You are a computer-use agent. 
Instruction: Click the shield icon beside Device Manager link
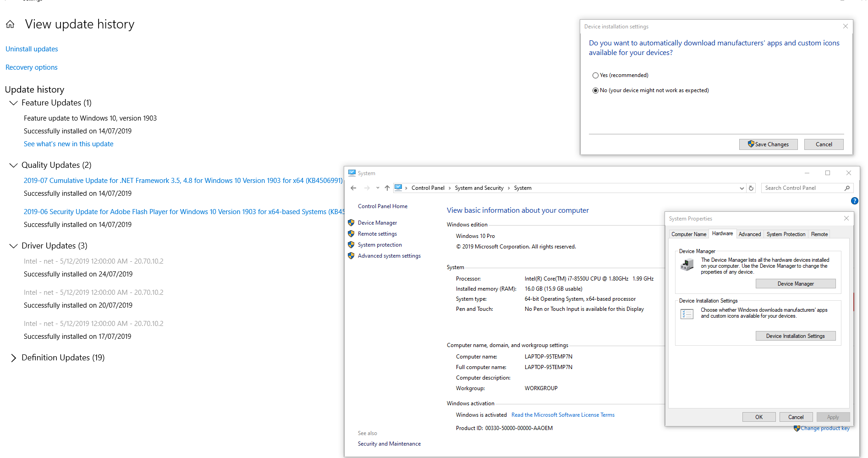click(351, 223)
